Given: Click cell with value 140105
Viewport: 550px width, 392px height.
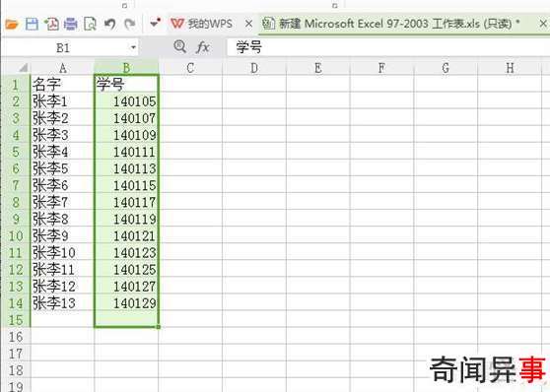Looking at the screenshot, I should [x=126, y=101].
